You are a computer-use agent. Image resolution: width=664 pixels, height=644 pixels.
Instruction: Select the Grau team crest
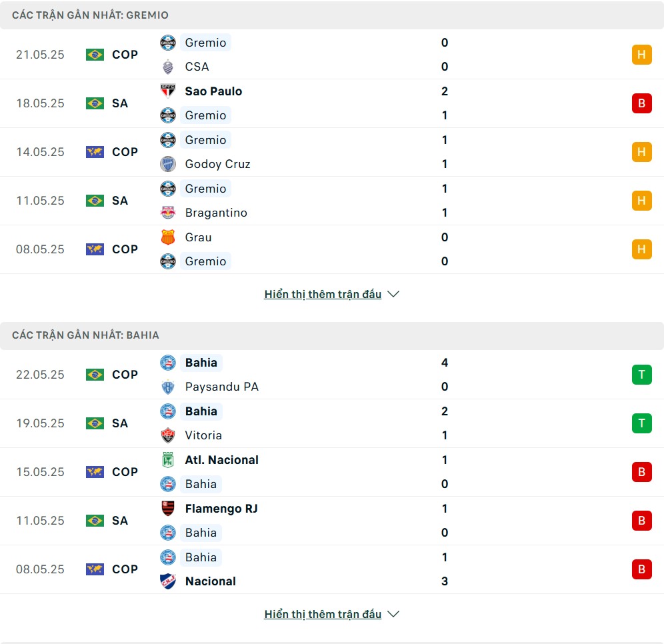[x=168, y=237]
